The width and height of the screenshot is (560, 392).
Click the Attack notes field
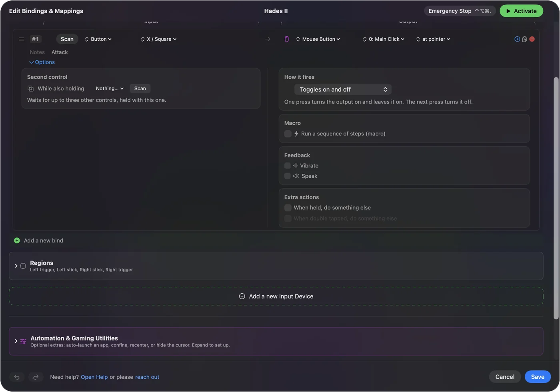pyautogui.click(x=60, y=52)
